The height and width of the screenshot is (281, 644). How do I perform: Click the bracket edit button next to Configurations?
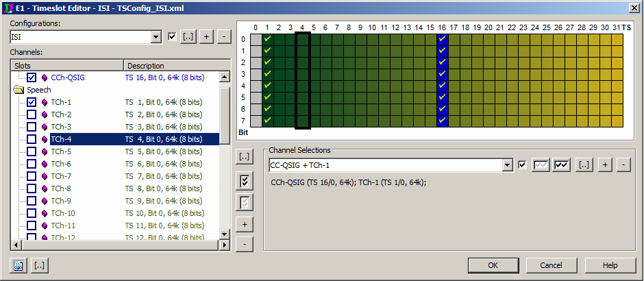[188, 36]
